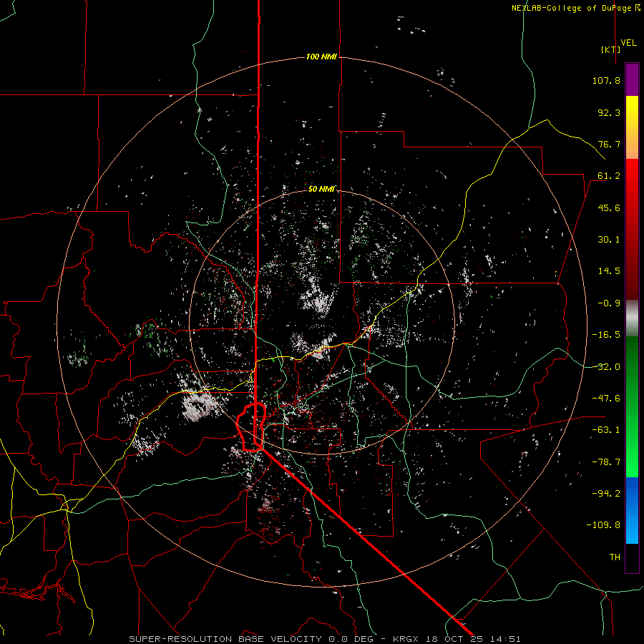Click the 107.8 value on velocity scale
This screenshot has width=644, height=644.
pyautogui.click(x=606, y=80)
